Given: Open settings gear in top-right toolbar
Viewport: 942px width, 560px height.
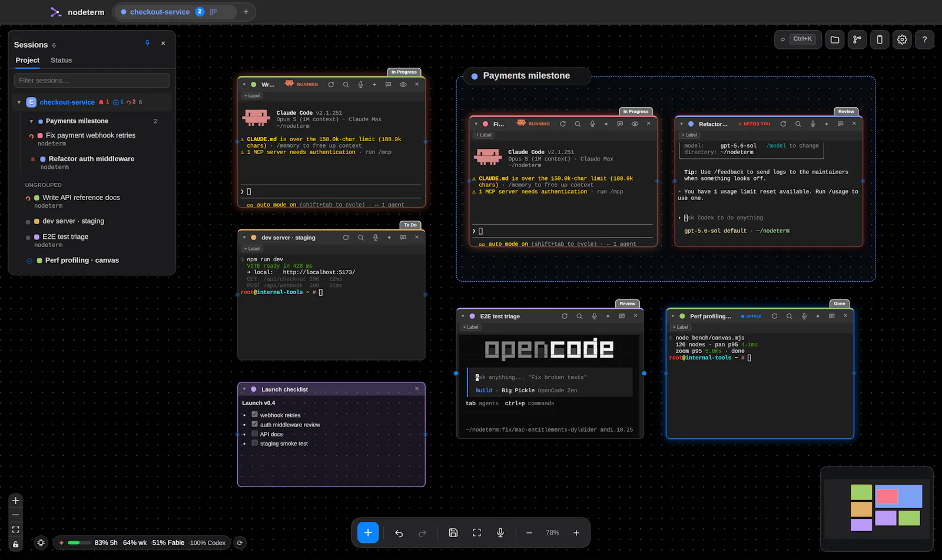Looking at the screenshot, I should click(902, 39).
